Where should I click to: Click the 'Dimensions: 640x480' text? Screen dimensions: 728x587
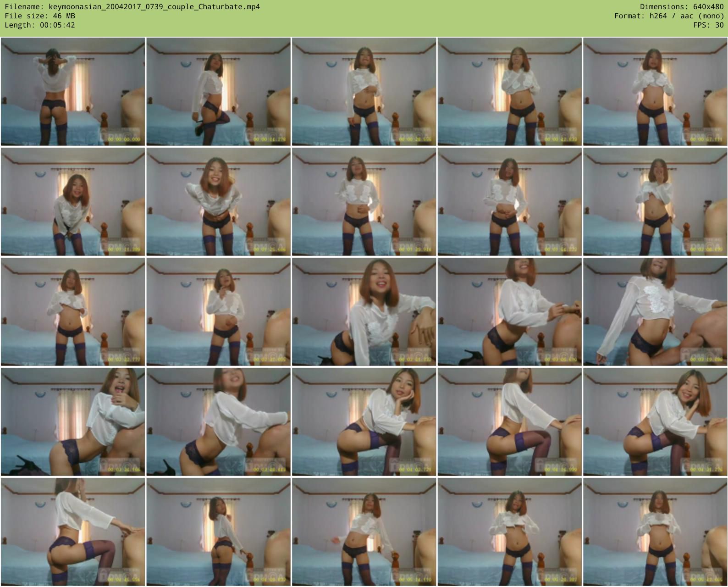pyautogui.click(x=682, y=7)
